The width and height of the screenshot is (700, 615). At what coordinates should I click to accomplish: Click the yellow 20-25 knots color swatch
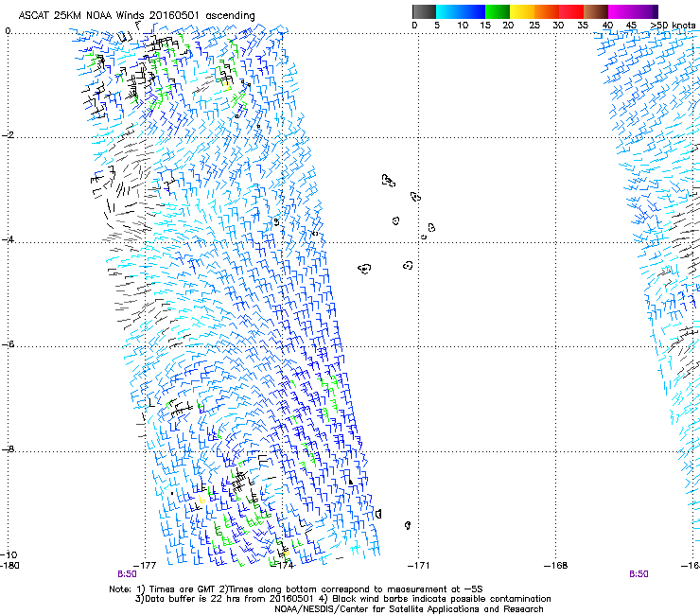(x=522, y=11)
